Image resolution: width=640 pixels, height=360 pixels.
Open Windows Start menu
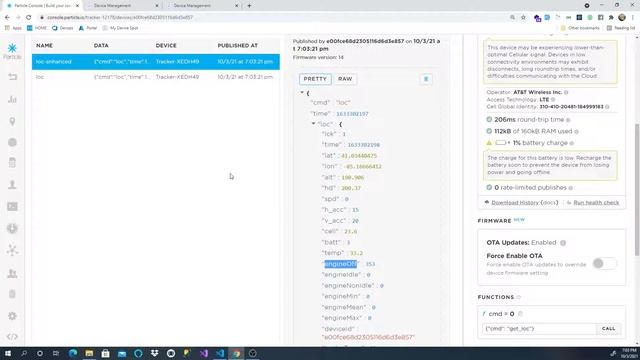pos(7,353)
